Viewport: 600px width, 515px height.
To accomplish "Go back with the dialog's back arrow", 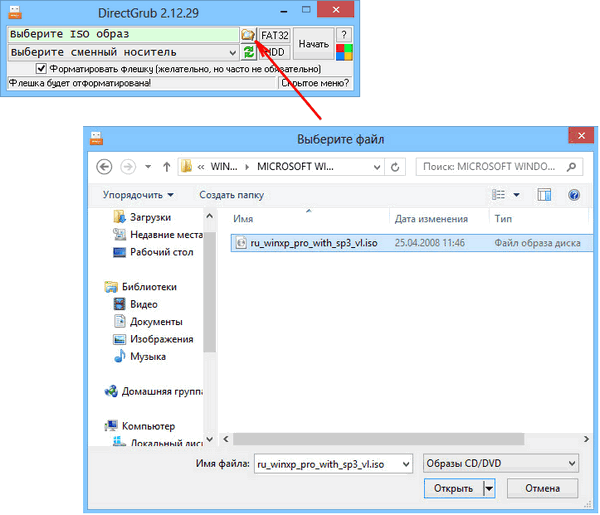I will tap(103, 166).
